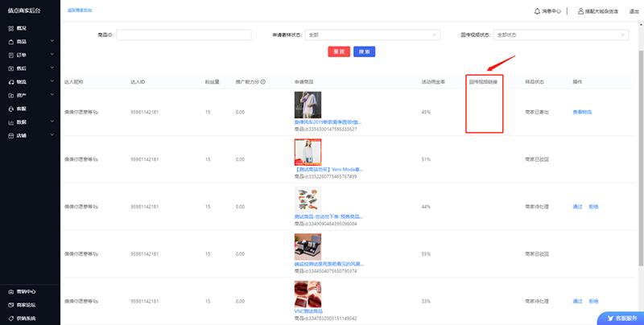Click the 供销系统 tag icon
644x325 pixels.
10,319
